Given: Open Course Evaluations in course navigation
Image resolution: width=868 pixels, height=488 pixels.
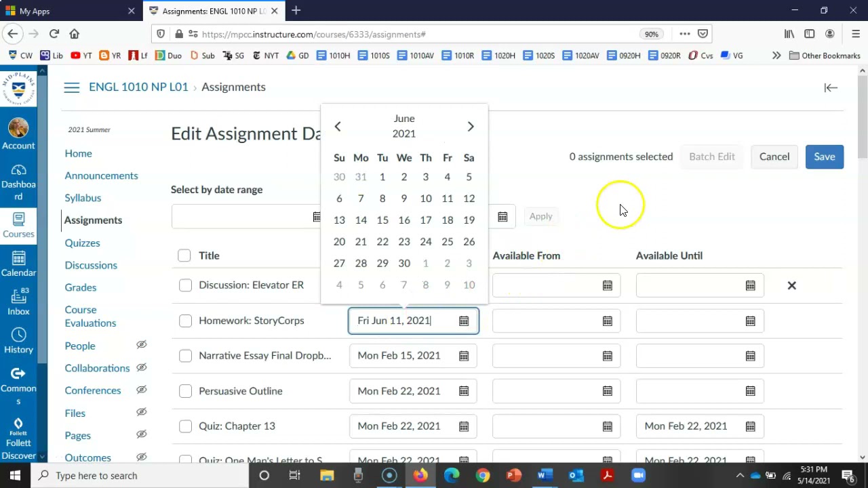Looking at the screenshot, I should (x=90, y=317).
